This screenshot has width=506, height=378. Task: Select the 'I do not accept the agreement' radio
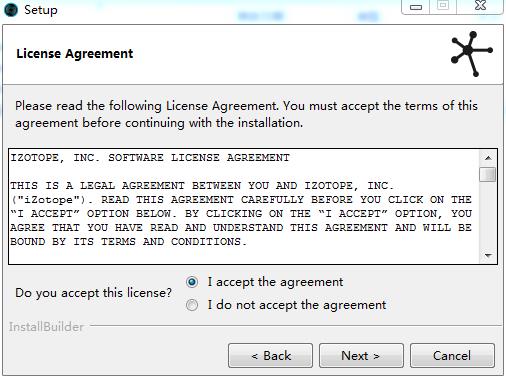(192, 305)
